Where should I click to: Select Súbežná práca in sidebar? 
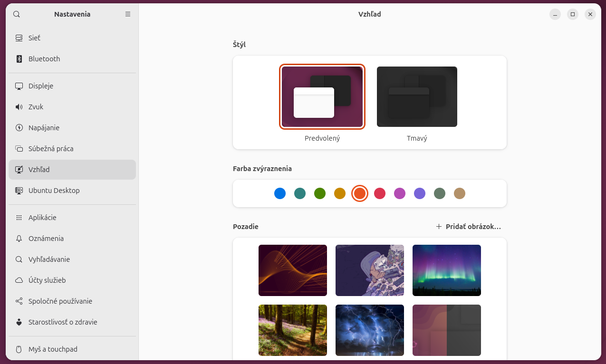(x=72, y=149)
